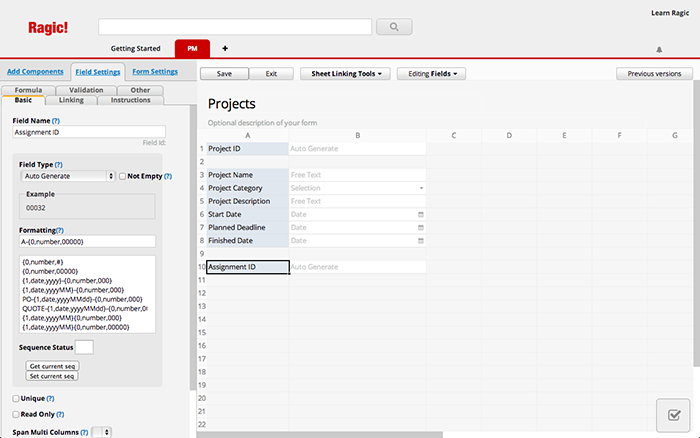The image size is (700, 438).
Task: Open the Field Type Auto Generate dropdown
Action: click(68, 176)
